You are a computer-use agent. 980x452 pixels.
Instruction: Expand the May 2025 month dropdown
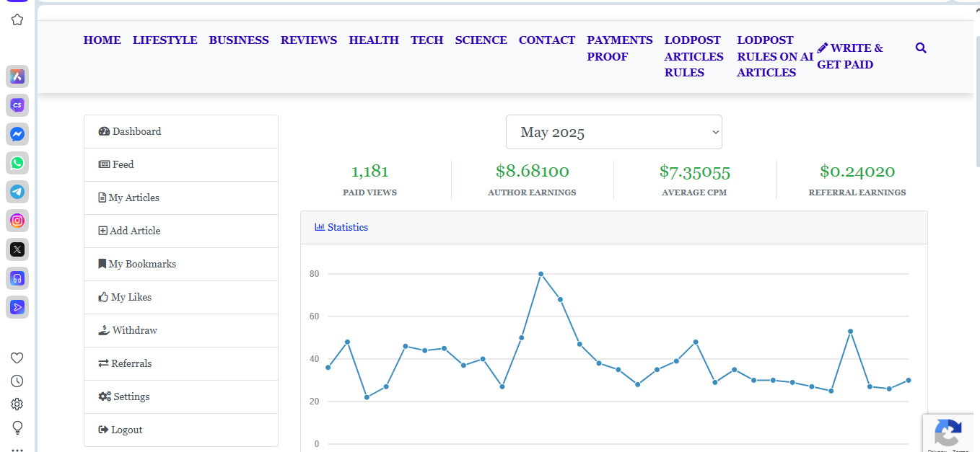tap(613, 133)
